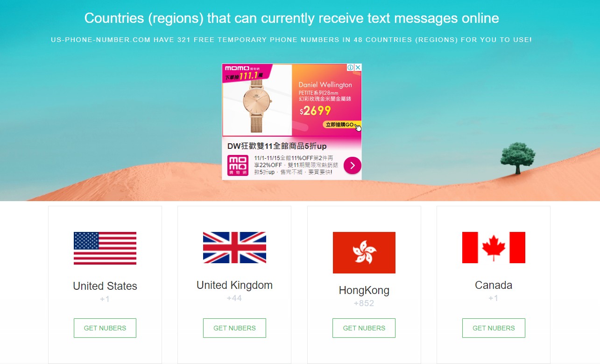The image size is (600, 364).
Task: Open the ad info icon
Action: click(x=351, y=68)
